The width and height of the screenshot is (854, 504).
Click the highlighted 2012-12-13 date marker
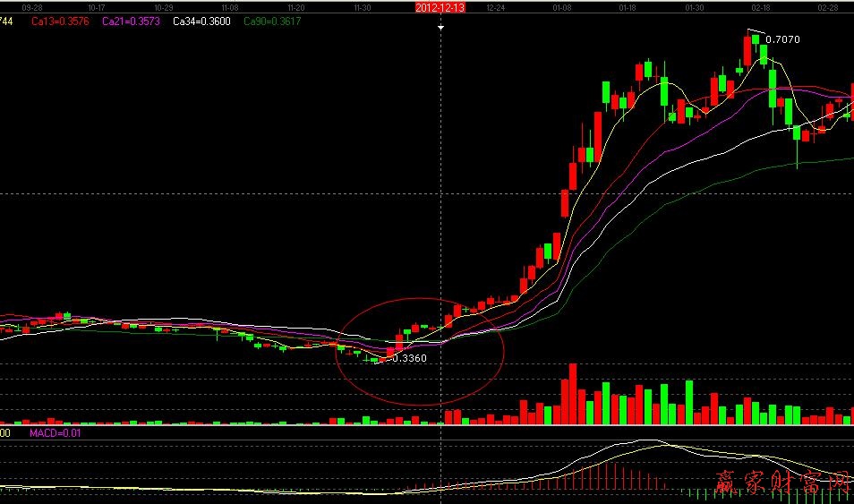440,6
